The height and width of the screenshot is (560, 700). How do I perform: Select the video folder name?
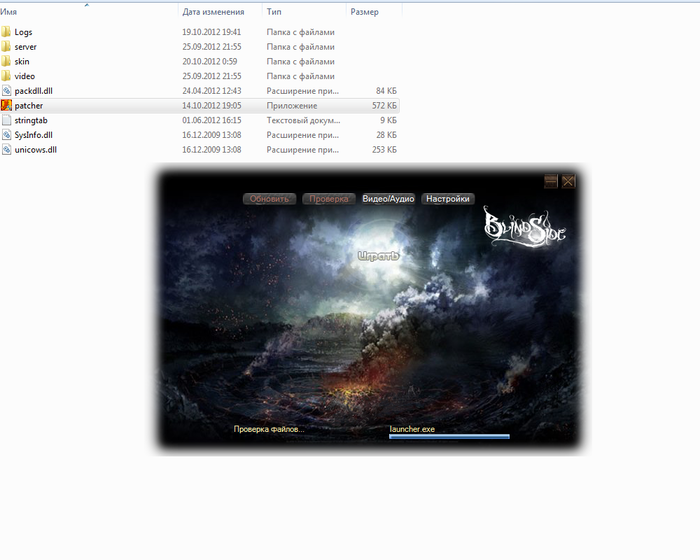pos(25,76)
